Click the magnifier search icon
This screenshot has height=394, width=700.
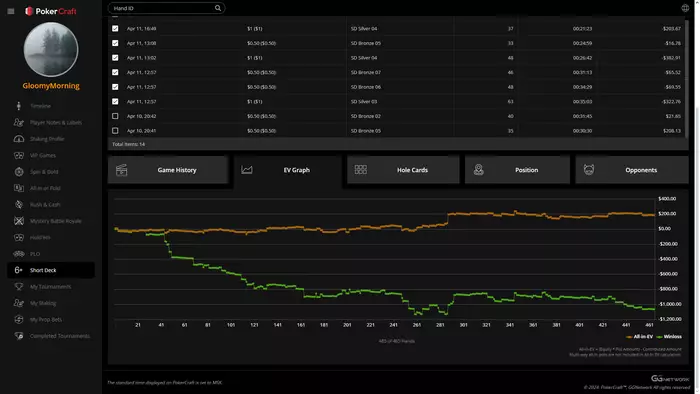218,8
